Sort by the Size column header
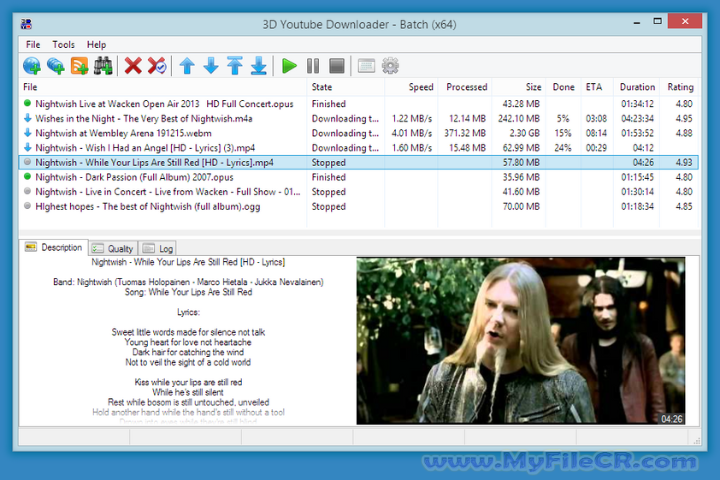This screenshot has width=720, height=480. pos(518,87)
